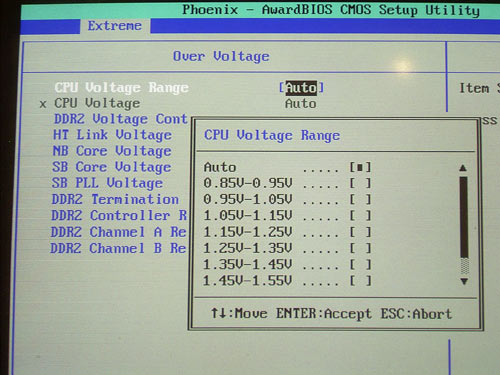Click the Auto value beside CPU Voltage

click(301, 104)
